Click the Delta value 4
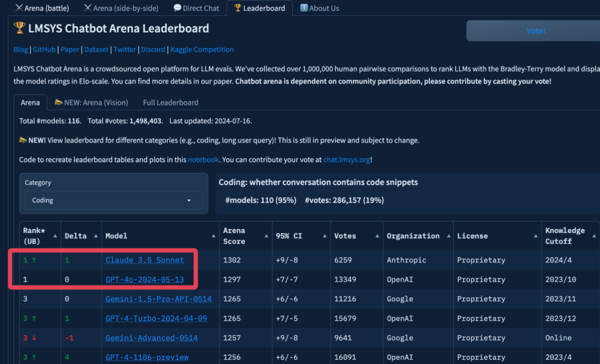600x364 pixels. coord(67,357)
